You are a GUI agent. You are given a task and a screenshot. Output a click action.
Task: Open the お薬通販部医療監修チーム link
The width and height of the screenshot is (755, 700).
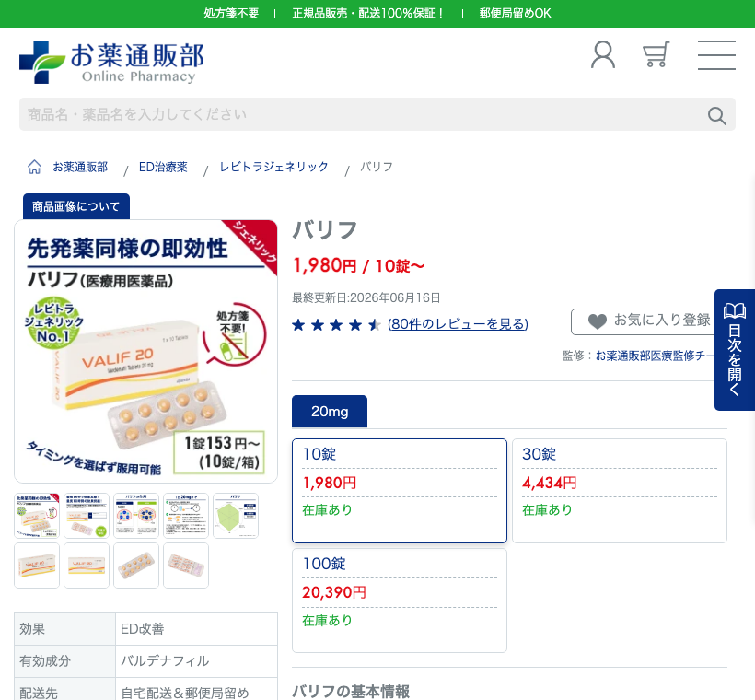tap(656, 356)
